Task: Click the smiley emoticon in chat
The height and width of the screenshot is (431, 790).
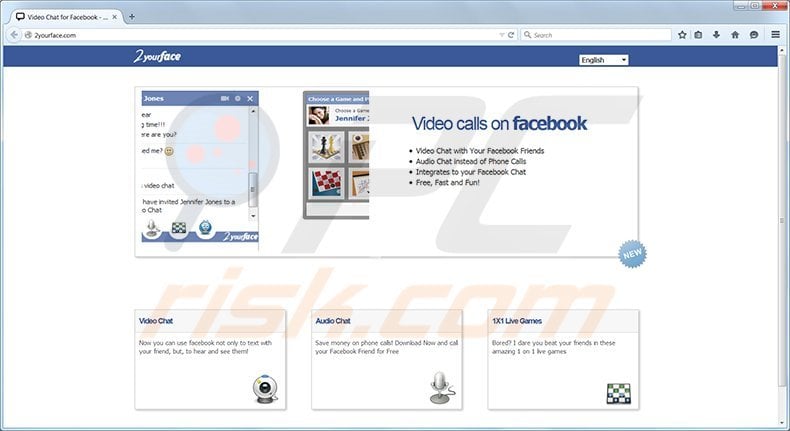Action: coord(169,151)
